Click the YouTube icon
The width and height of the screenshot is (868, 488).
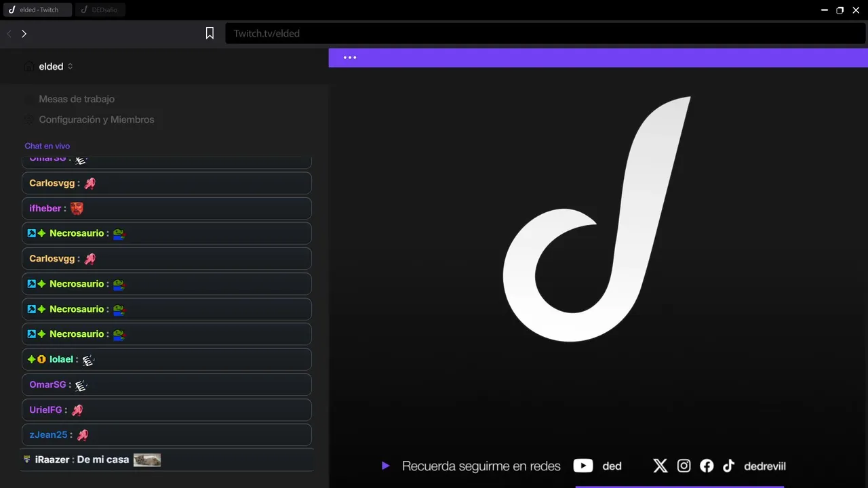[583, 466]
